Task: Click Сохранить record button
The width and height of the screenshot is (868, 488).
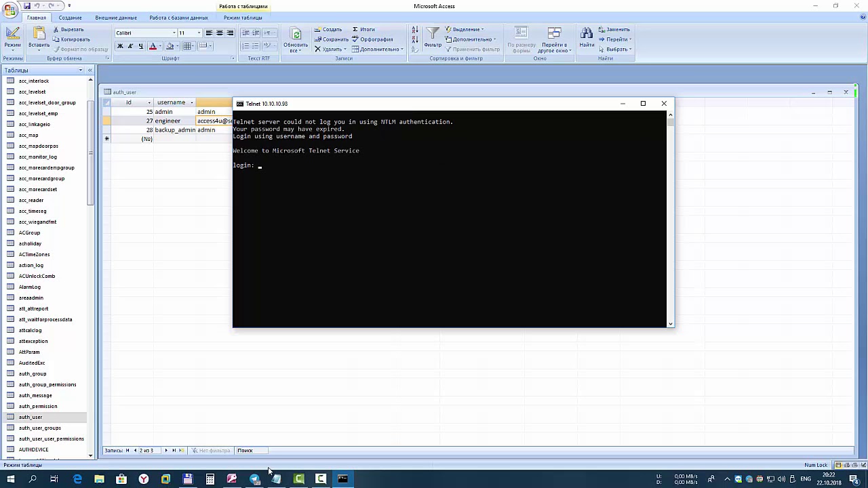Action: click(331, 39)
